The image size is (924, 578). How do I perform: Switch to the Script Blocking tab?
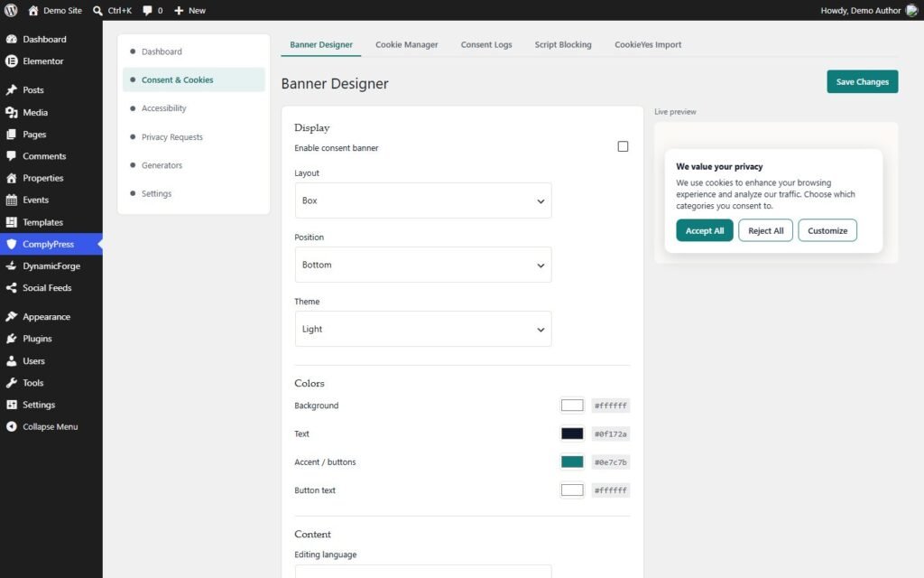(x=563, y=44)
